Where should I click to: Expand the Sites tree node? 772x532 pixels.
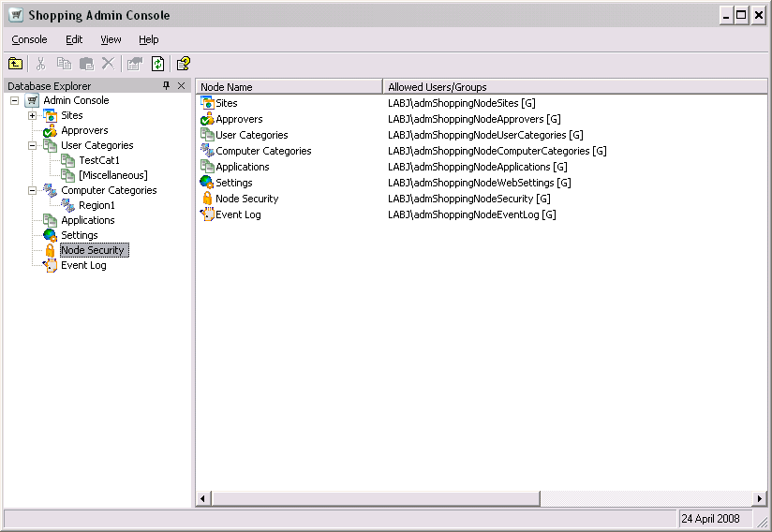(x=33, y=115)
